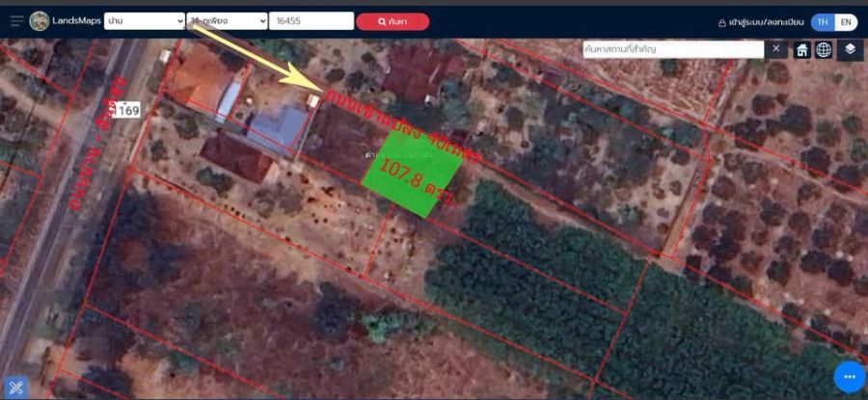Click the lock icon beside login text
Screen dimensions: 868x400
721,22
